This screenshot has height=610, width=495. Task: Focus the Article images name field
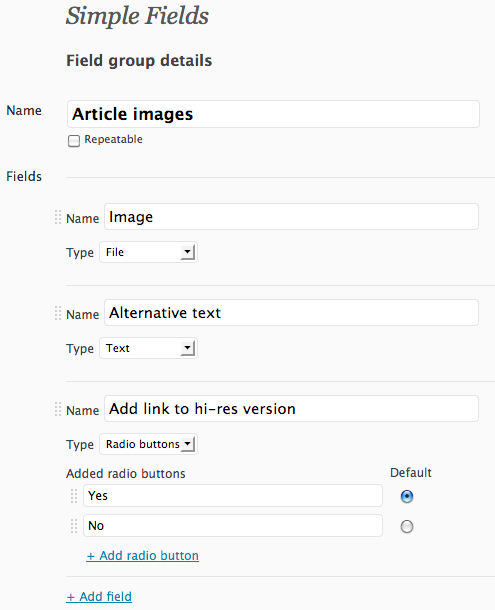[273, 114]
